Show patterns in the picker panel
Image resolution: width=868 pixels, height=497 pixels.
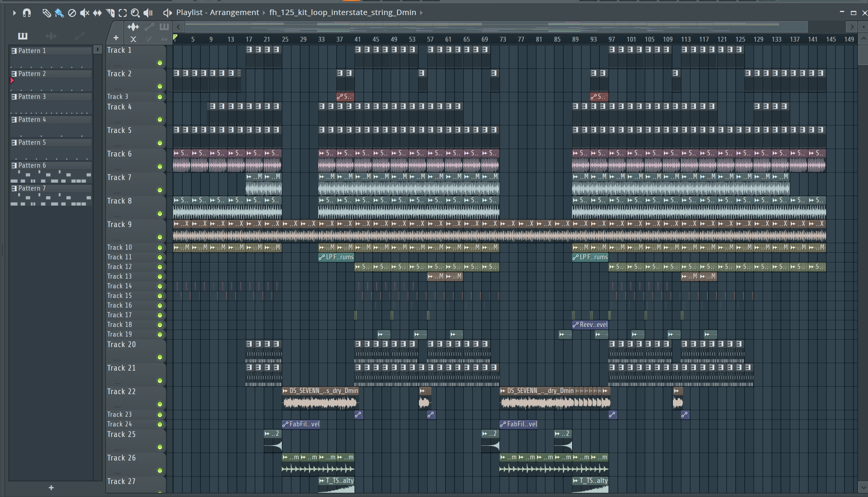(x=23, y=36)
